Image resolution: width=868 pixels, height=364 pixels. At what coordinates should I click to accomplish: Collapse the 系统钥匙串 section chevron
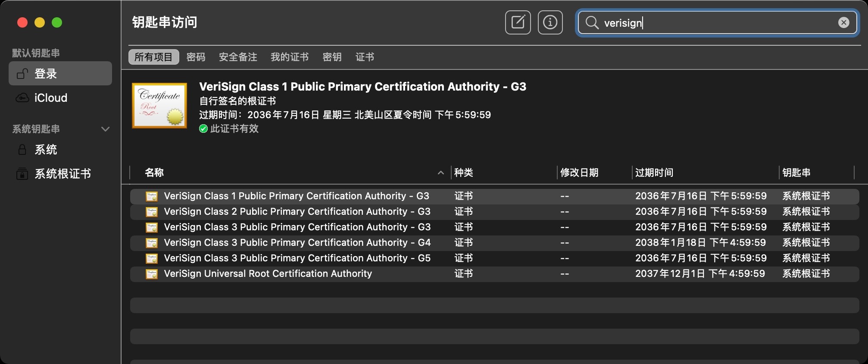pos(105,129)
